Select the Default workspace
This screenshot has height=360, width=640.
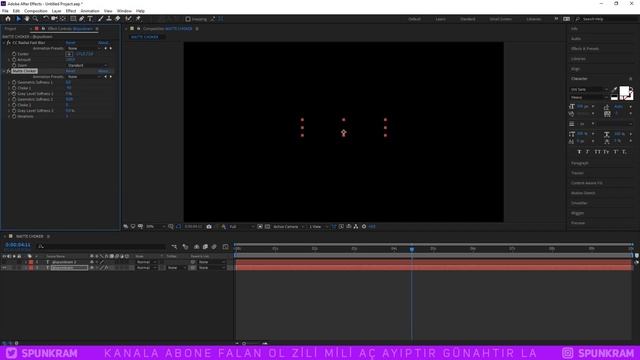414,19
